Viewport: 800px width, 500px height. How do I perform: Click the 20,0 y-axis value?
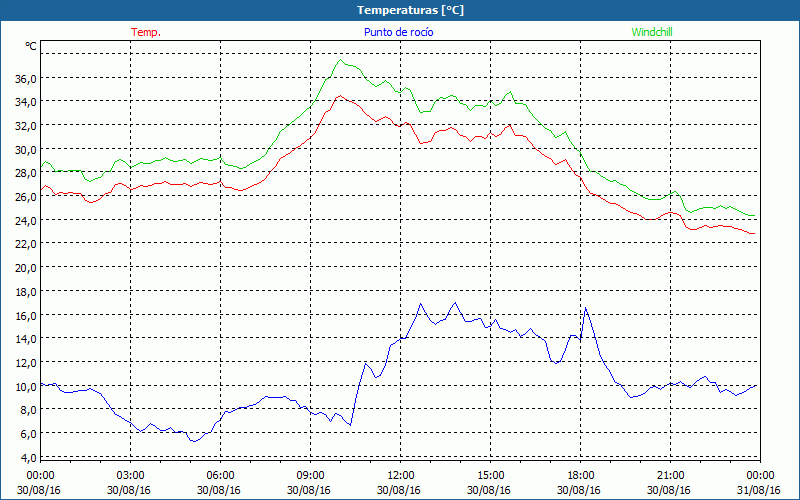click(x=26, y=268)
